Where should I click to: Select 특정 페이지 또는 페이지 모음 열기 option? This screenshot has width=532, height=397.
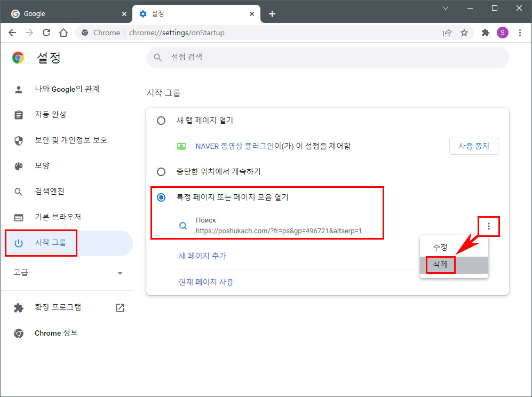(x=161, y=197)
